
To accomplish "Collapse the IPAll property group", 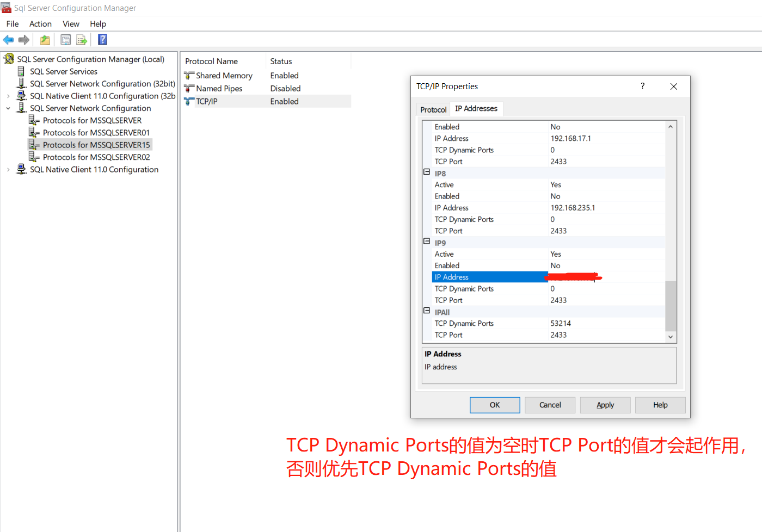I will pyautogui.click(x=427, y=311).
